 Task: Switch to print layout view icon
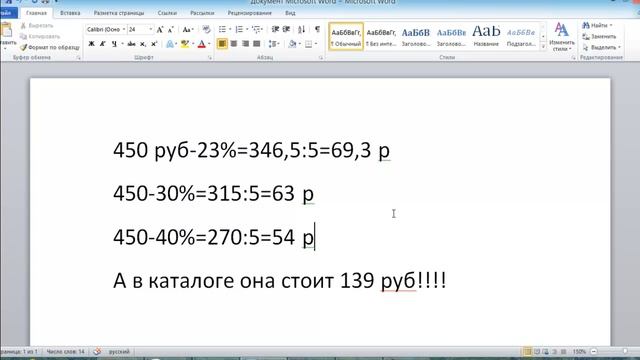click(528, 351)
